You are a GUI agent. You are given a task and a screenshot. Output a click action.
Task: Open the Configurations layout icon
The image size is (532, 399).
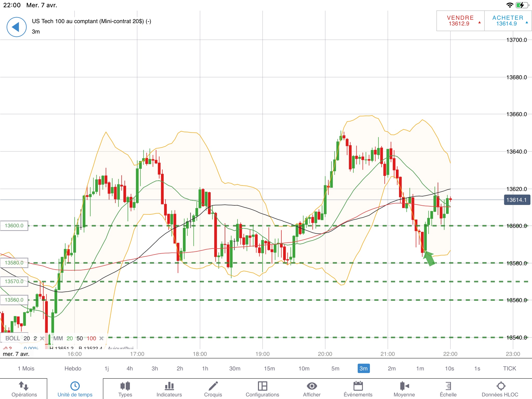(262, 386)
